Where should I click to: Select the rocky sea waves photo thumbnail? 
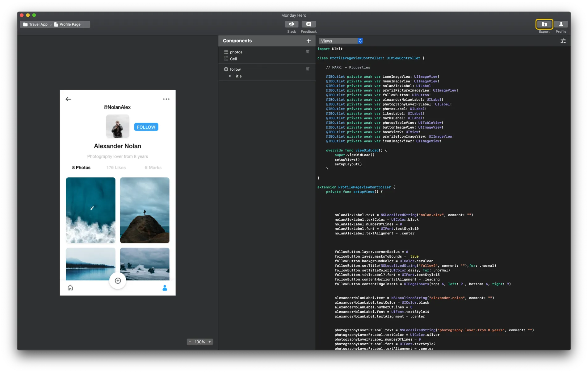(x=145, y=264)
